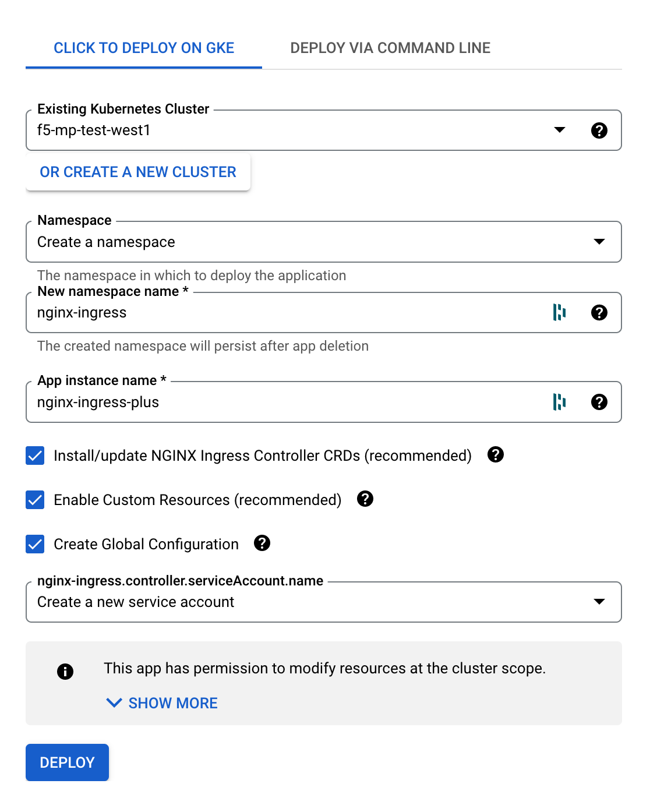Disable Create Global Configuration checkbox
The height and width of the screenshot is (812, 657).
(35, 544)
